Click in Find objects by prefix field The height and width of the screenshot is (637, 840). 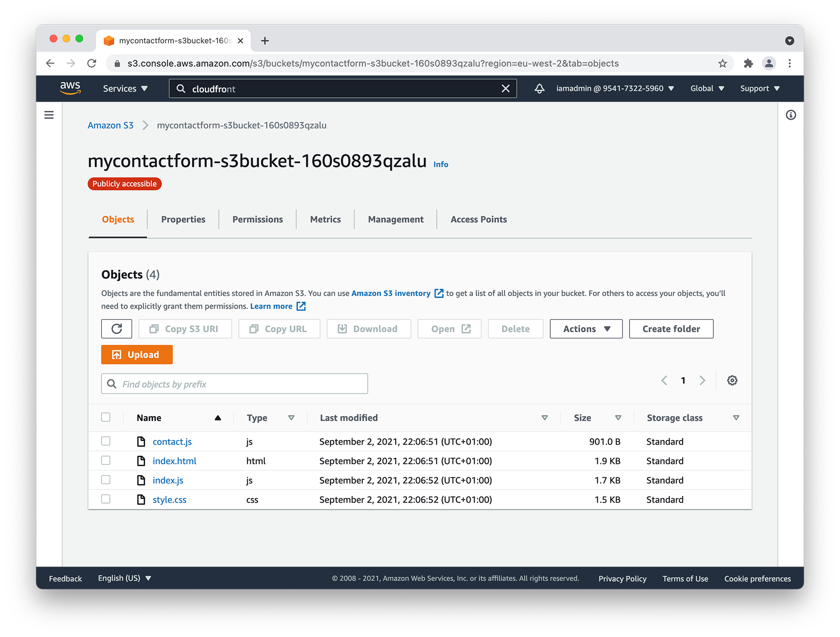tap(234, 384)
